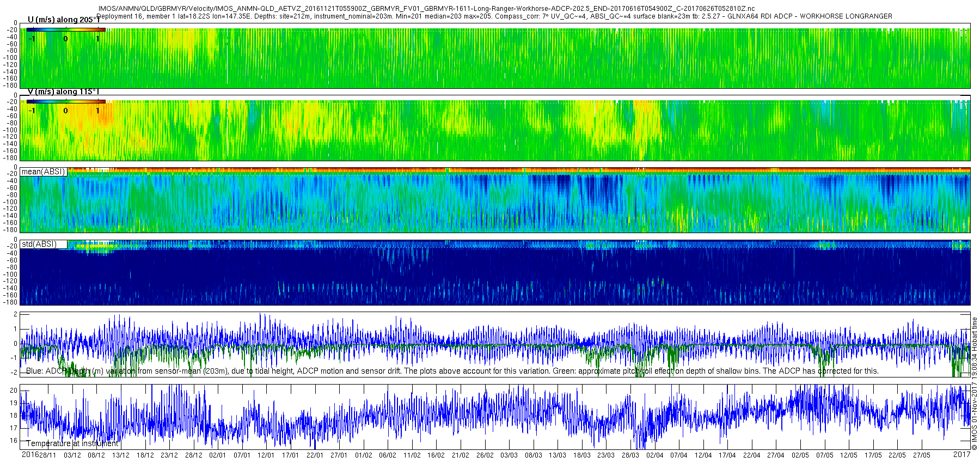Image resolution: width=980 pixels, height=463 pixels.
Task: Click the file path title starting 'IMOS/ANMN/QLD'
Action: pos(426,9)
